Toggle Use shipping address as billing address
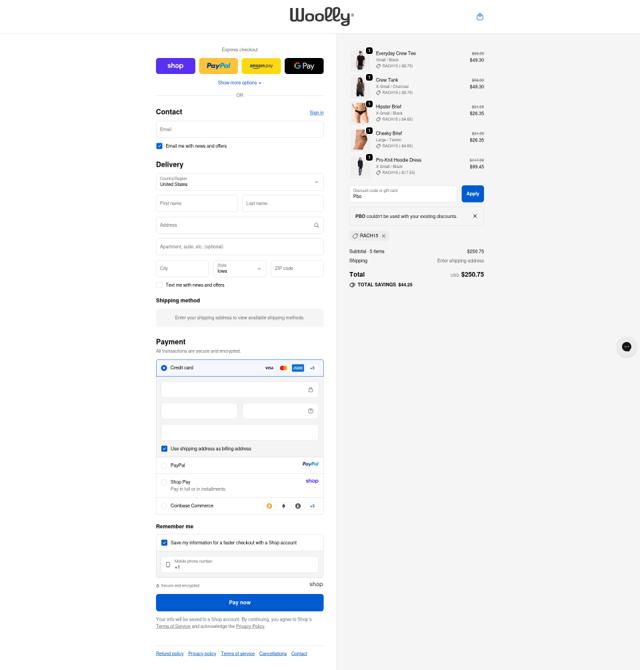 pos(164,449)
